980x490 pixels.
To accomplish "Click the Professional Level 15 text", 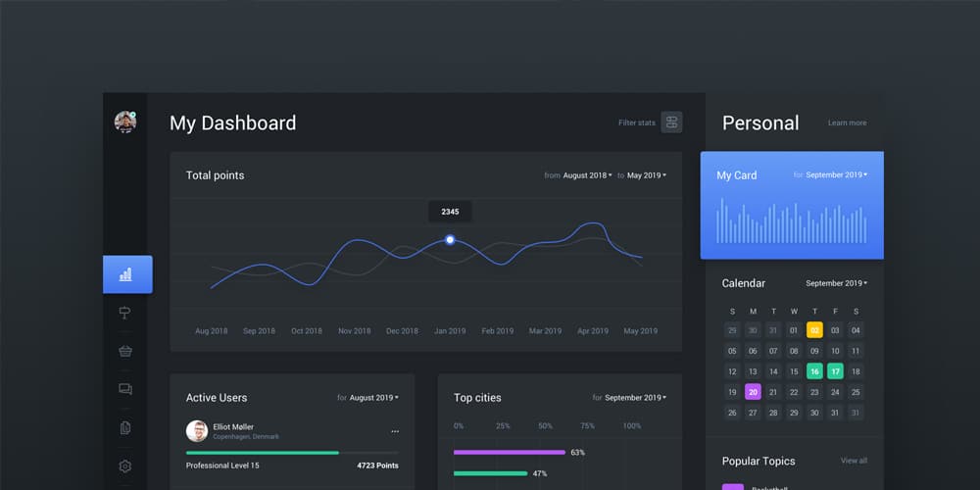I will click(222, 465).
